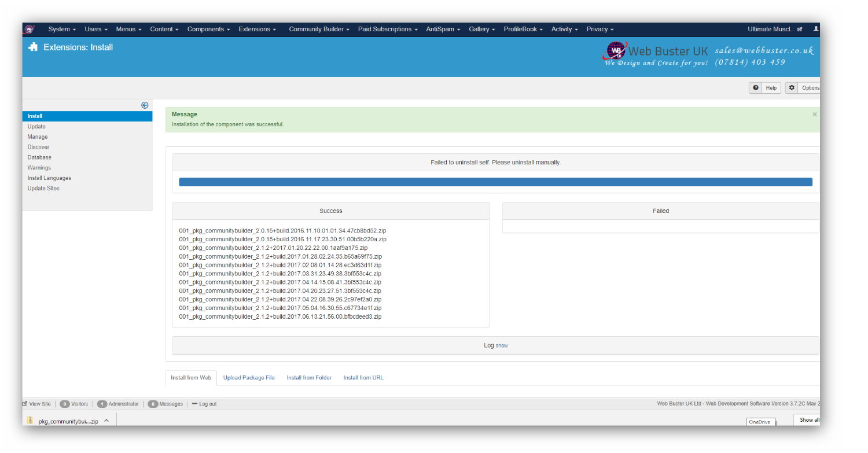Select the 2.1.2+build.2017.03.31 zip entry
This screenshot has height=453, width=868.
(280, 274)
